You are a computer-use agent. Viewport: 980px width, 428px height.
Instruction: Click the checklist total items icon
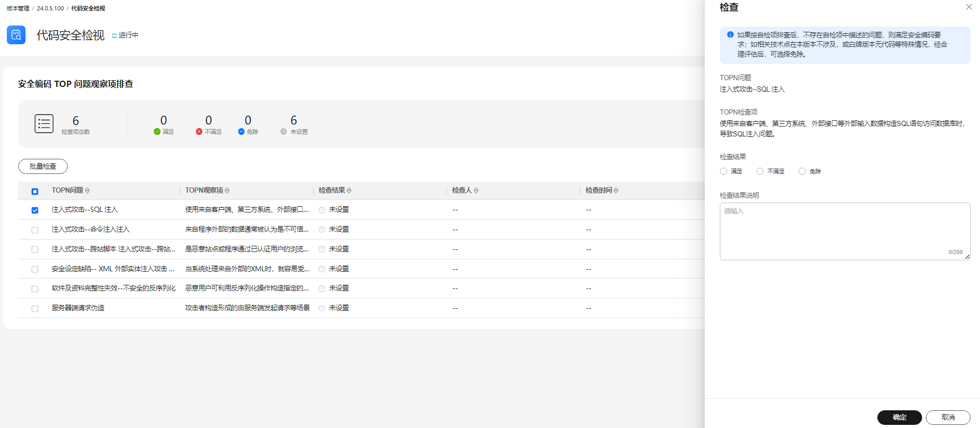[x=44, y=123]
